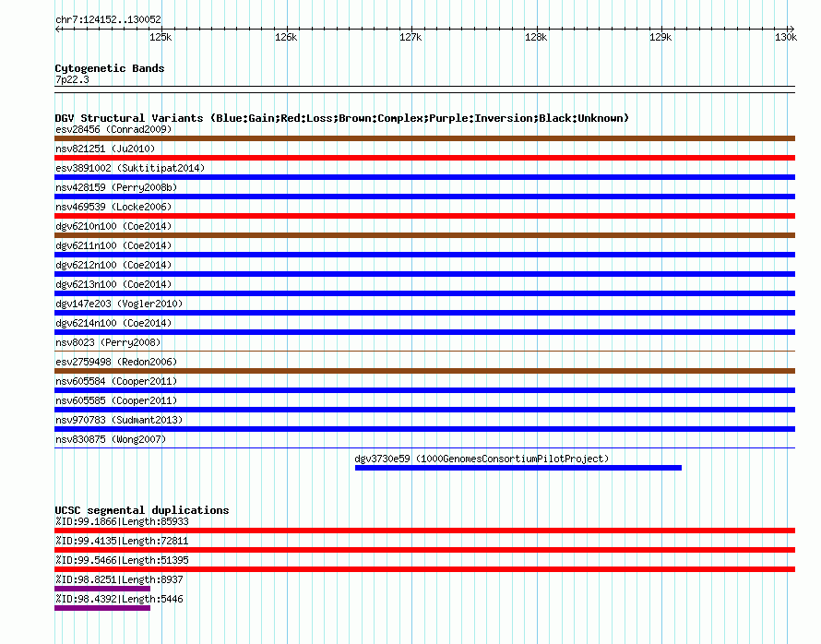Click the dgv3730e59 1000GenomesConsortiumPilotProject label
Screen dimensions: 821x644
[482, 459]
